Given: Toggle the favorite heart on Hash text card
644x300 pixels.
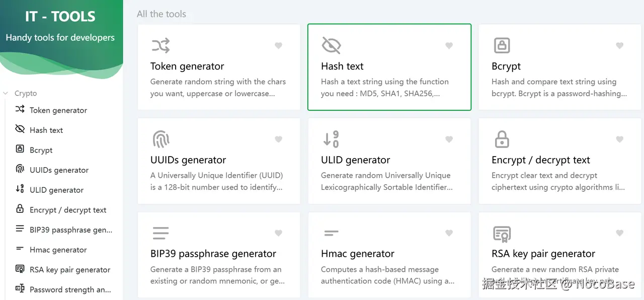Looking at the screenshot, I should [x=449, y=46].
